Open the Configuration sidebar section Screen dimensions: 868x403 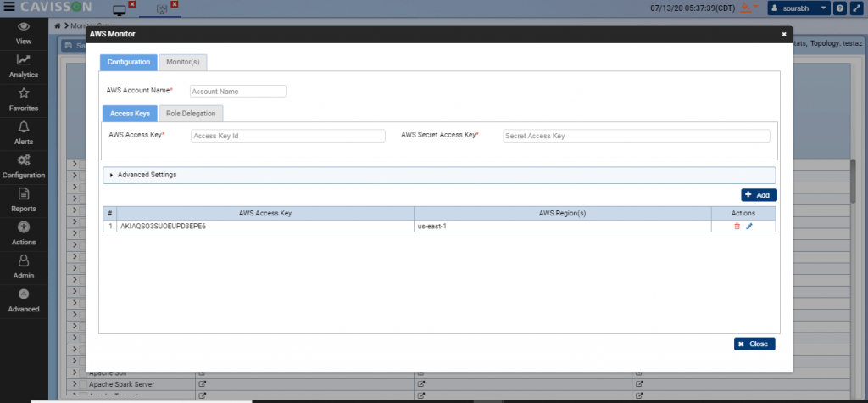click(24, 167)
